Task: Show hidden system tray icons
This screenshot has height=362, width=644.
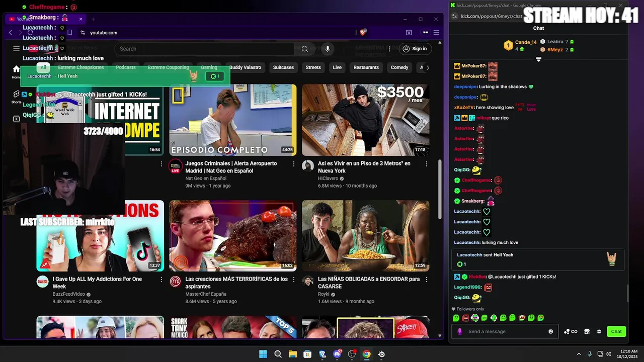Action: [x=579, y=354]
